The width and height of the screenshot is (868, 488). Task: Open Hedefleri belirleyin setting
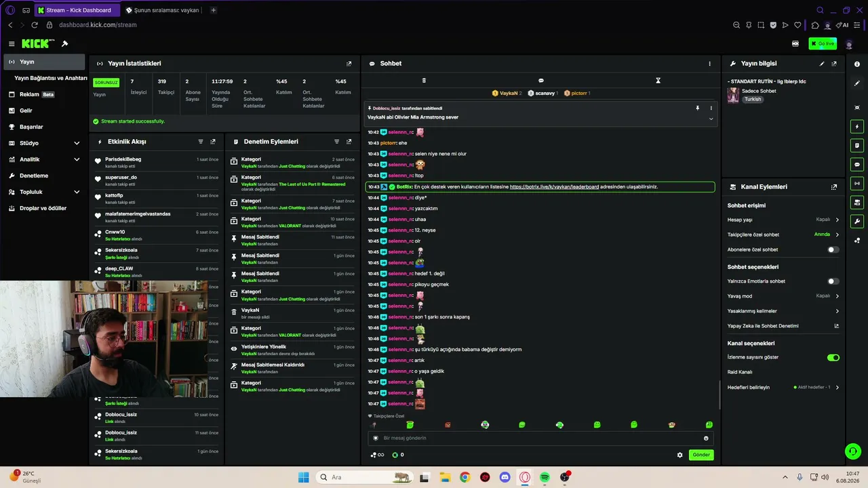[783, 388]
